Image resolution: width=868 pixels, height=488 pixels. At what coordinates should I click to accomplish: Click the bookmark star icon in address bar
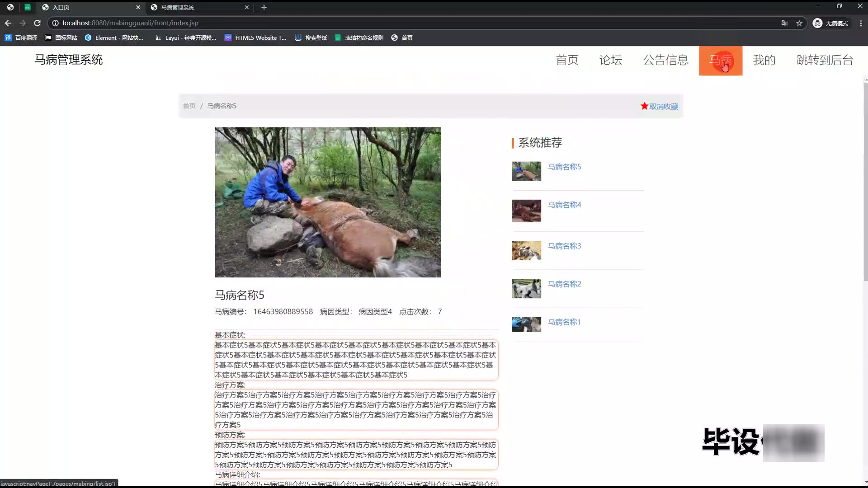coord(799,23)
